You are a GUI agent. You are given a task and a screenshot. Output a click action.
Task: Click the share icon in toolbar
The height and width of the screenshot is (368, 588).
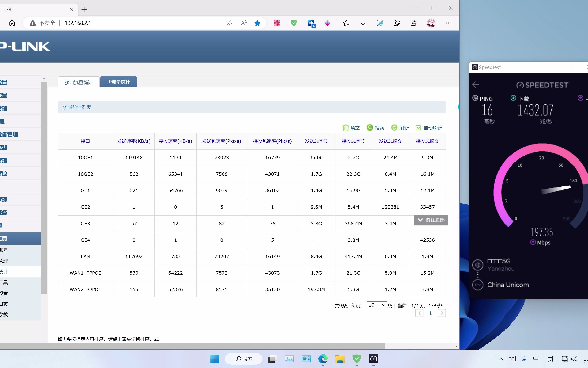click(414, 23)
